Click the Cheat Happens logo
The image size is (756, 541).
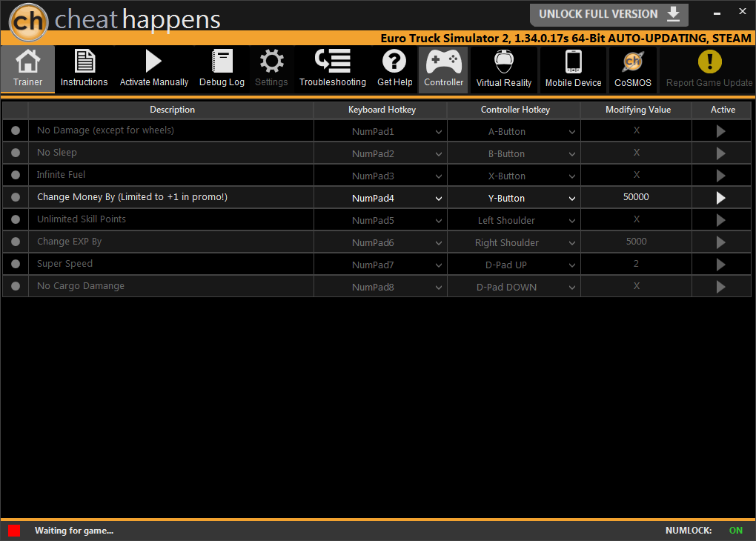28,21
